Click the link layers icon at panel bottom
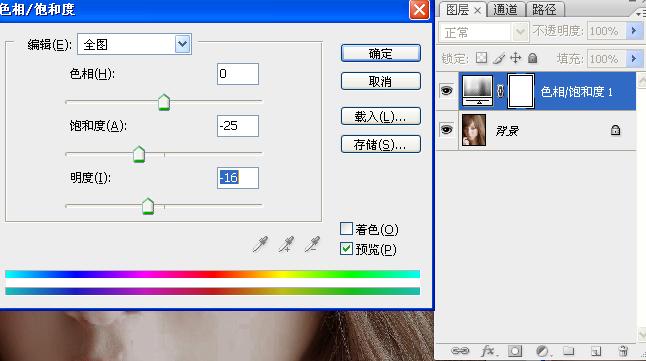Image resolution: width=646 pixels, height=361 pixels. point(460,351)
